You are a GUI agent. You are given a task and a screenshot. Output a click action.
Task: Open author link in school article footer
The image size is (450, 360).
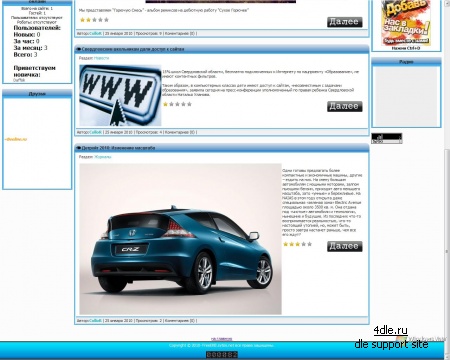95,132
